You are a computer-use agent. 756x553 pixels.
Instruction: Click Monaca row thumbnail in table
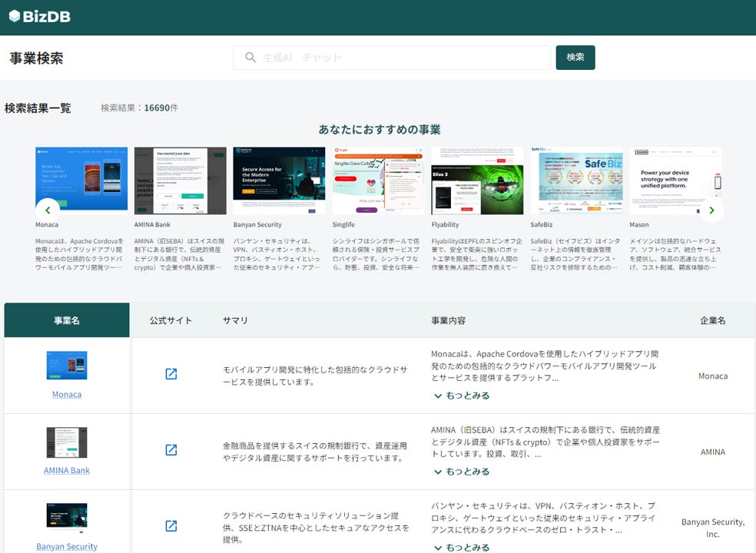[x=67, y=366]
